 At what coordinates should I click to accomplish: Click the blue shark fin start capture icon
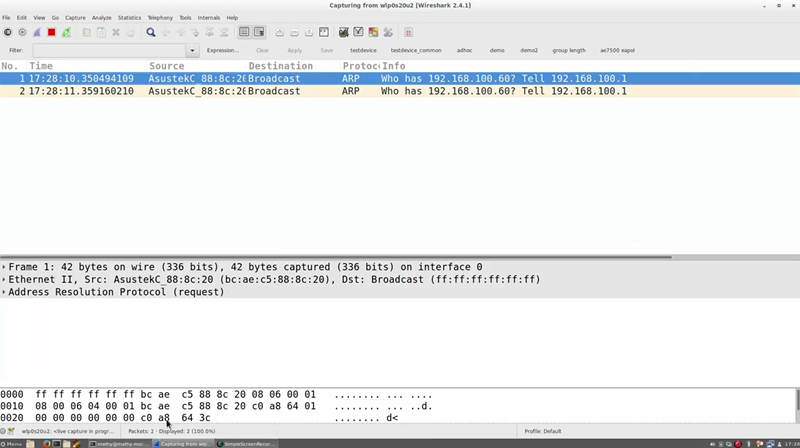pos(37,32)
